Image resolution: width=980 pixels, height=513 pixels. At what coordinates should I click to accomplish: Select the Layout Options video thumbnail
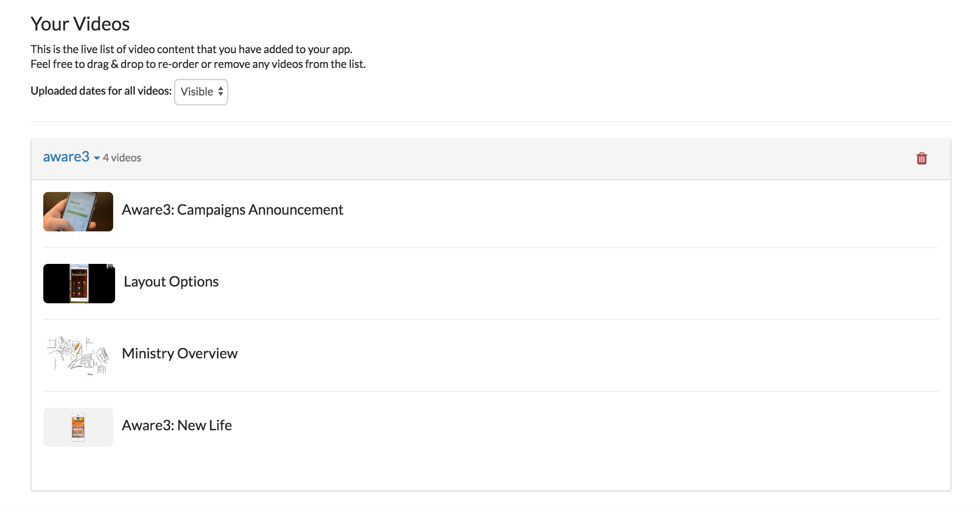click(x=79, y=284)
